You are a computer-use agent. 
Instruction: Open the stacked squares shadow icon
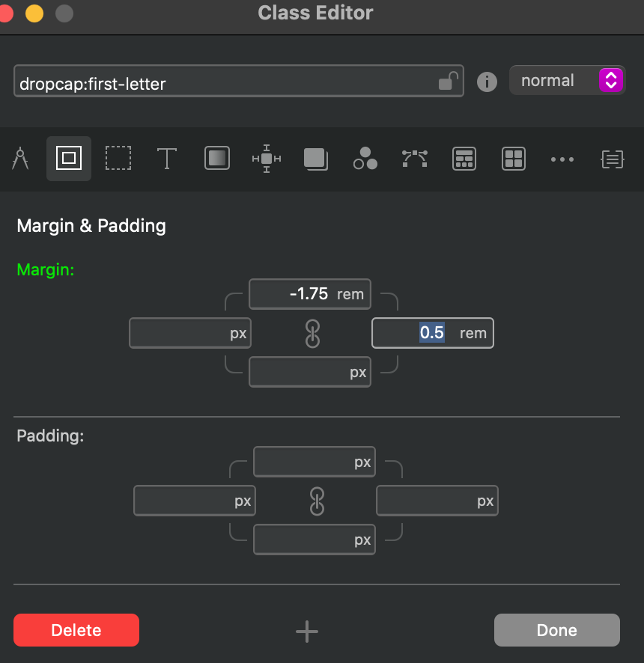[315, 159]
